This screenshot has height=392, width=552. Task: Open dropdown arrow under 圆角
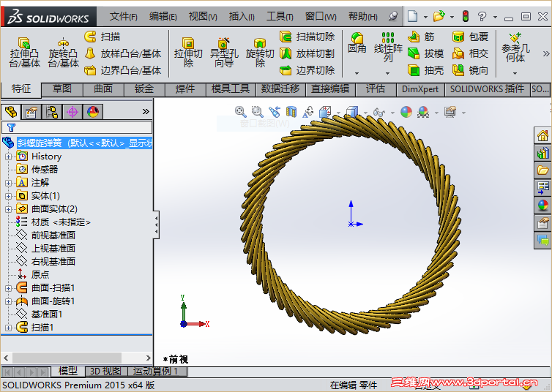pos(357,73)
